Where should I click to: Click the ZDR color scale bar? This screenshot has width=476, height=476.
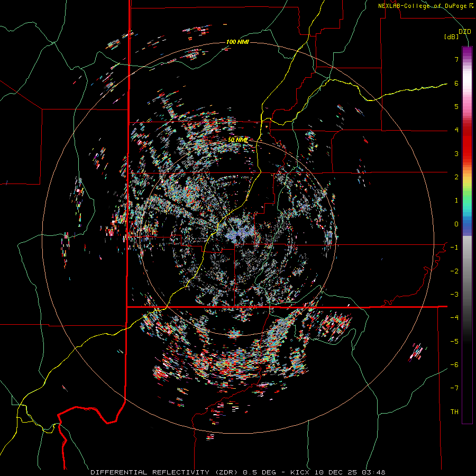(467, 235)
